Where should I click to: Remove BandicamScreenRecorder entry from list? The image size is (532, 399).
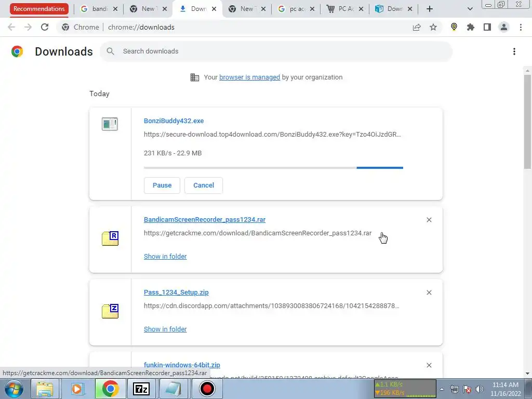point(429,220)
